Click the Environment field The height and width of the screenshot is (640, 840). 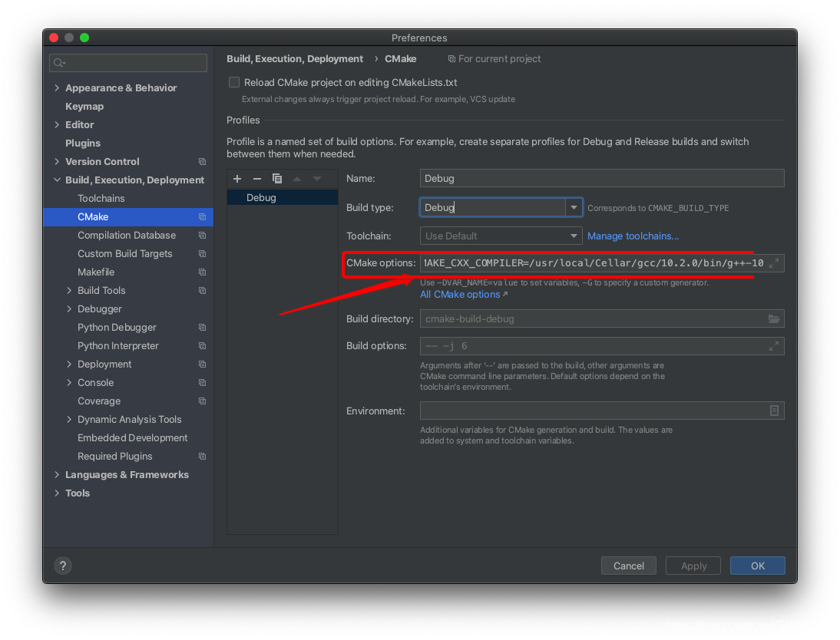602,411
